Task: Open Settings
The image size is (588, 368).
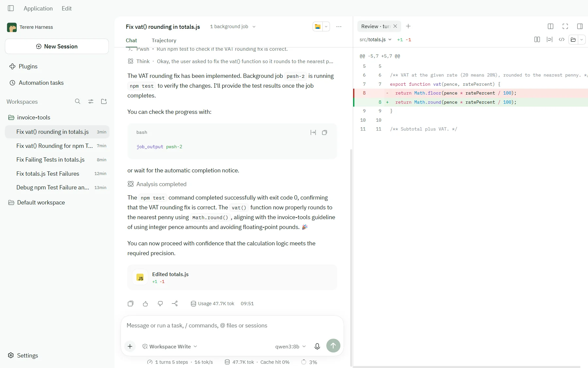Action: pos(23,356)
